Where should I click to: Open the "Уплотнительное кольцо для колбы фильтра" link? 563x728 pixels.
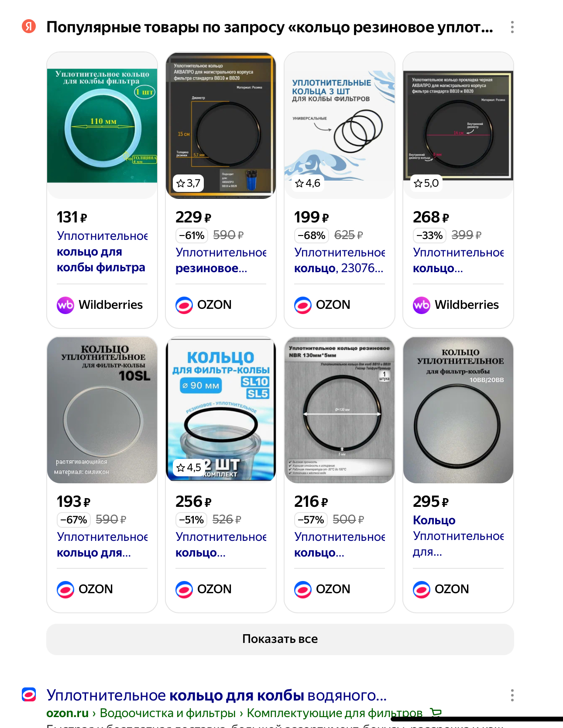[101, 252]
